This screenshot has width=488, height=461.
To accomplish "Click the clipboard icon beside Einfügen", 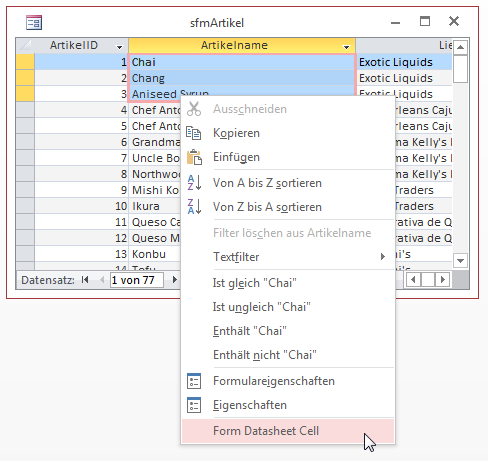I will tap(194, 157).
